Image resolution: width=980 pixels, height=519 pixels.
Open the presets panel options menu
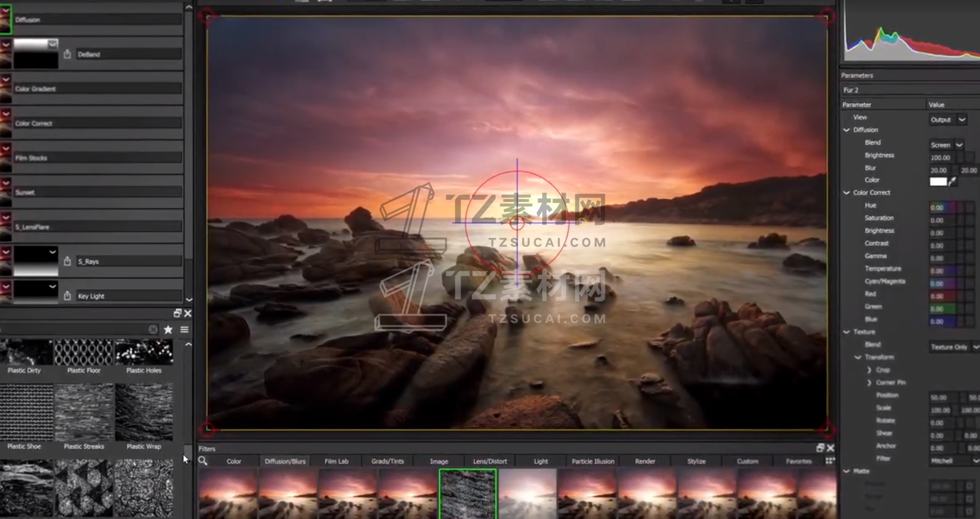point(185,330)
